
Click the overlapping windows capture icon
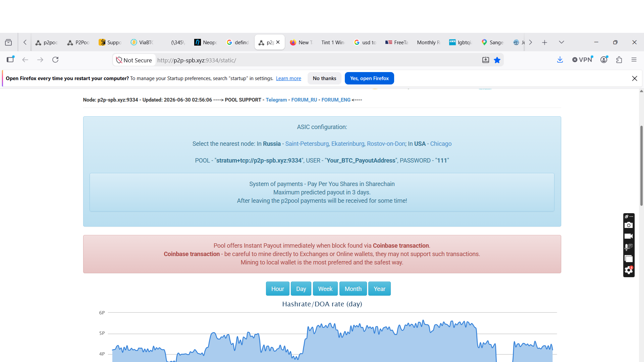click(x=629, y=259)
